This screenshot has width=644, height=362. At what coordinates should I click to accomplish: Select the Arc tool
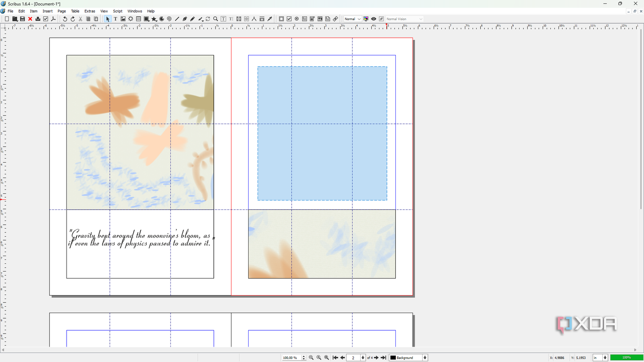(x=162, y=19)
